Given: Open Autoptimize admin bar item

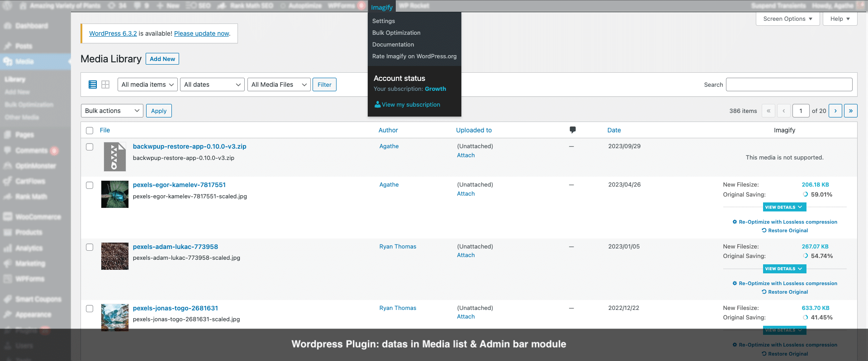Looking at the screenshot, I should pos(301,6).
